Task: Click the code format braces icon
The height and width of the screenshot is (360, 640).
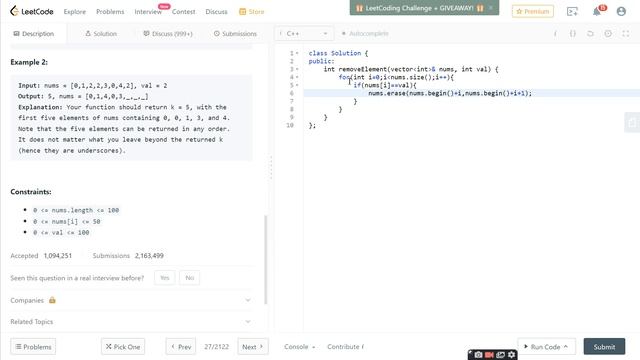Action: click(x=573, y=33)
